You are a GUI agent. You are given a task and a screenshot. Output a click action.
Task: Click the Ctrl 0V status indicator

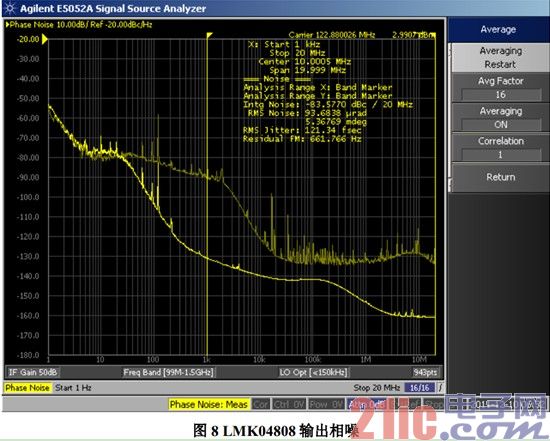[x=289, y=405]
